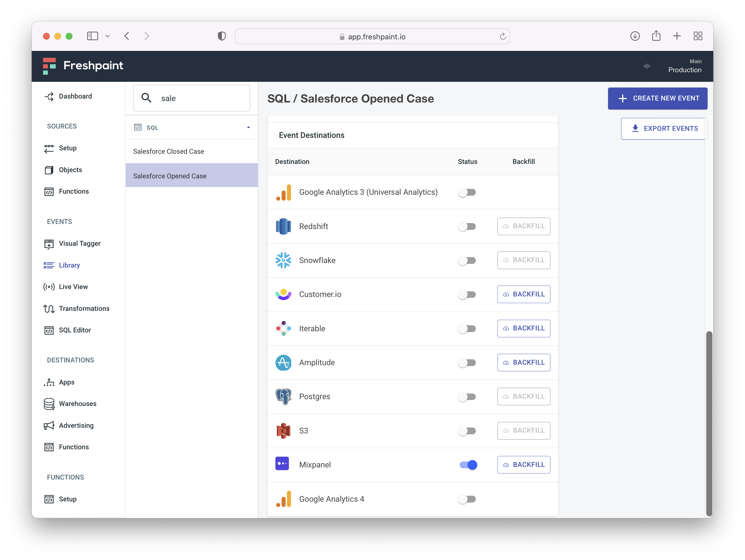The image size is (745, 560).
Task: Click the Warehouses database icon
Action: 49,404
